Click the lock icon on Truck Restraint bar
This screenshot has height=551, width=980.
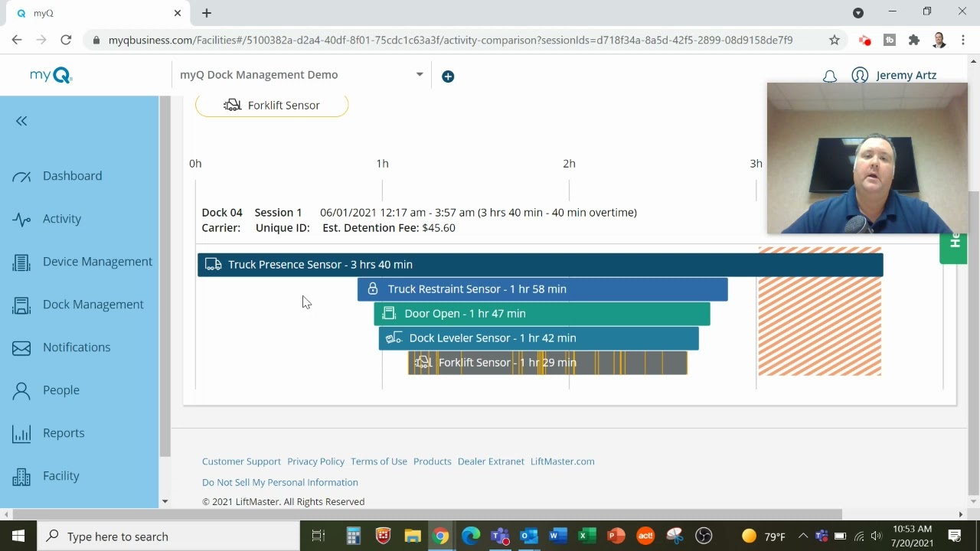pyautogui.click(x=373, y=289)
